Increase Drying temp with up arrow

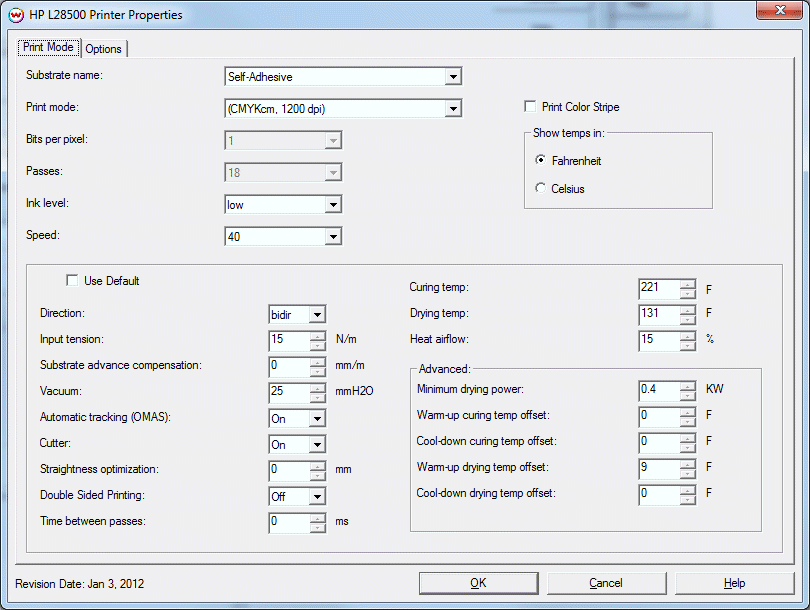tap(688, 310)
